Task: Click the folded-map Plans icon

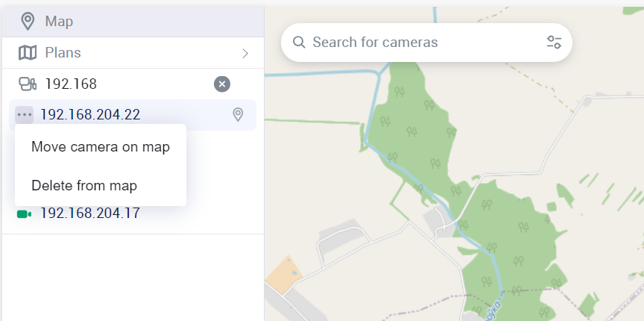Action: pos(28,53)
